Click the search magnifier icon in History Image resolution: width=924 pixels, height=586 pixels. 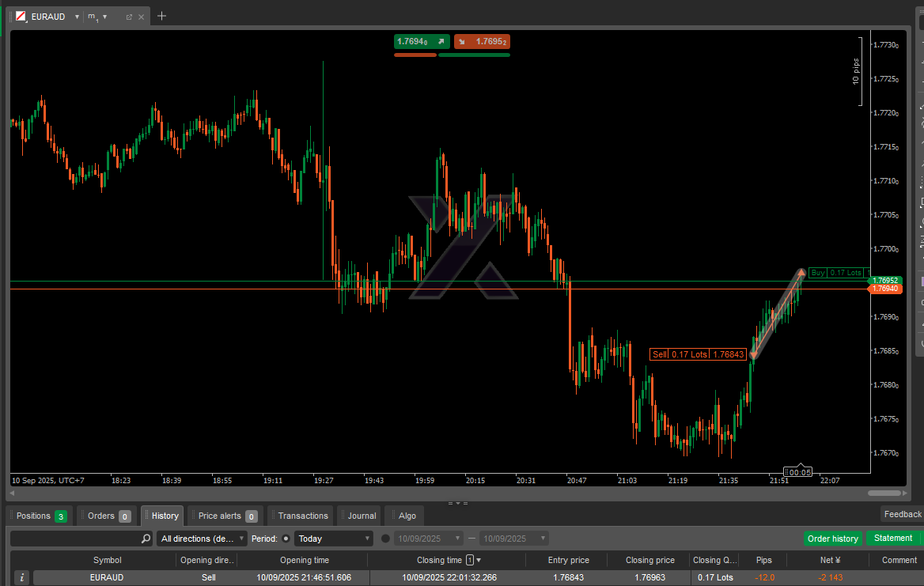click(146, 539)
